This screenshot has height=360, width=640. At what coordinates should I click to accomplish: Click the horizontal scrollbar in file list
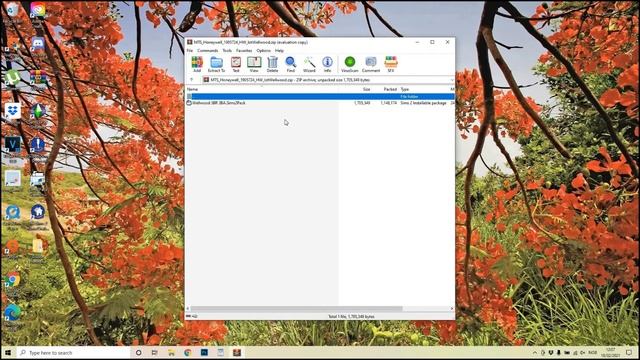click(296, 309)
